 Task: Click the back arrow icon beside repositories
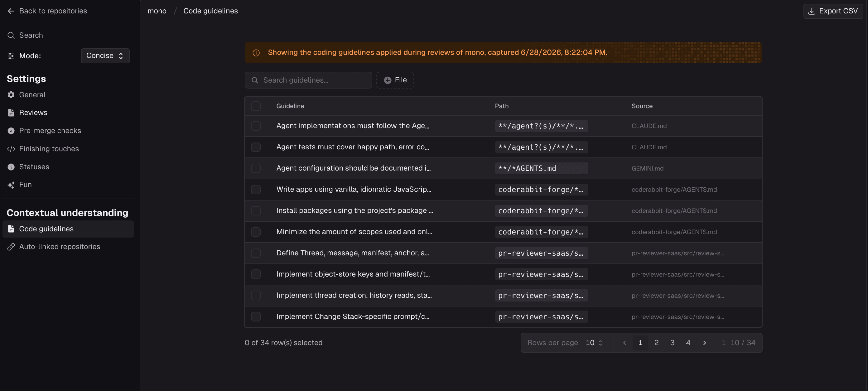(x=11, y=11)
